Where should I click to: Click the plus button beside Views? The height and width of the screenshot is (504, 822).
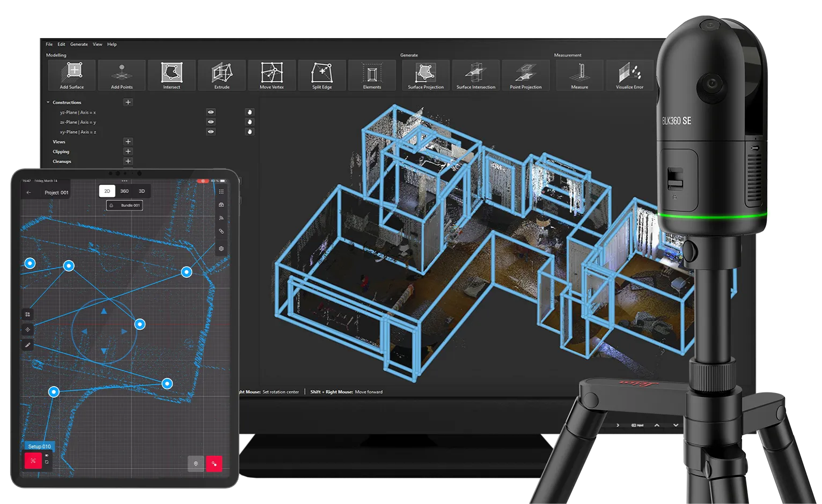pos(128,142)
